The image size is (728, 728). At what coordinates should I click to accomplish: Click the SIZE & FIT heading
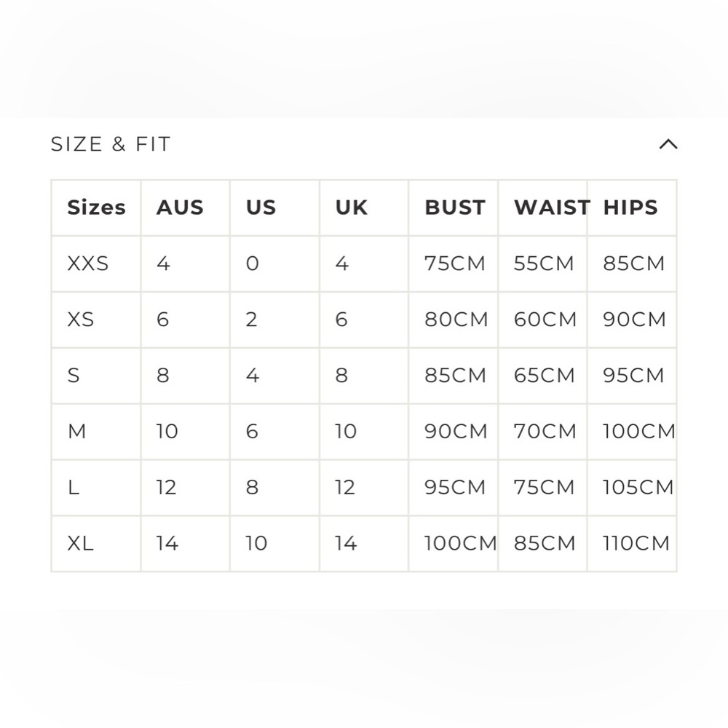coord(111,144)
